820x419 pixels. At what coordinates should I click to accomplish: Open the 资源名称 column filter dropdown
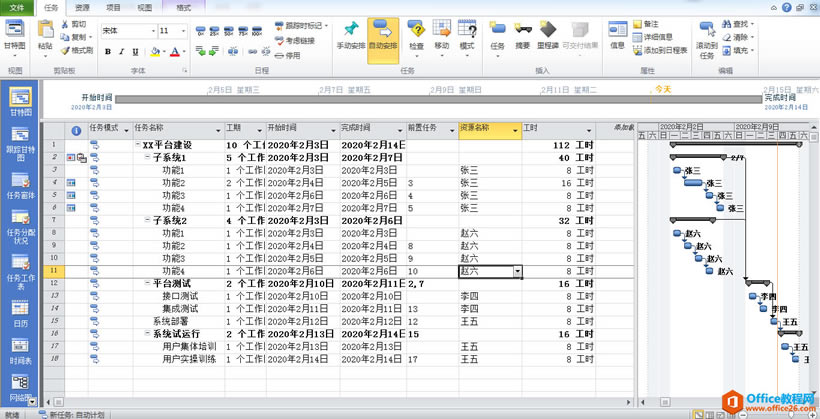click(515, 129)
